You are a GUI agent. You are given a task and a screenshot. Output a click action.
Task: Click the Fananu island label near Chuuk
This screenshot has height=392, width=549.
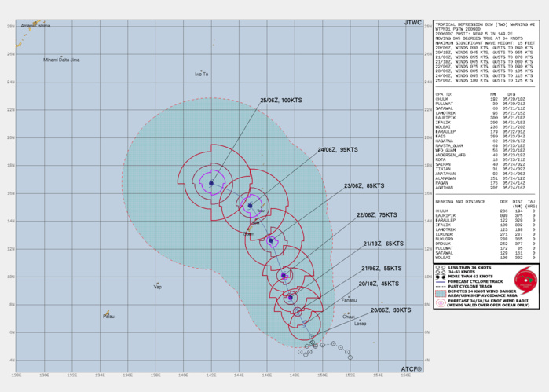pyautogui.click(x=350, y=300)
